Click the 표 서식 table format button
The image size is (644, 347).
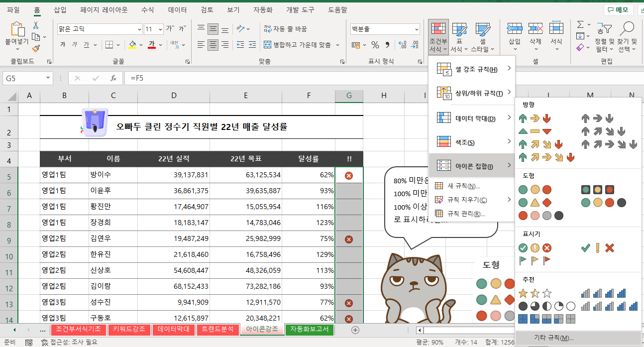tap(459, 37)
